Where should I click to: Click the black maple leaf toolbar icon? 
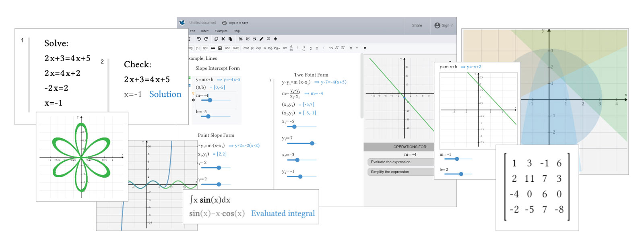coord(276,39)
